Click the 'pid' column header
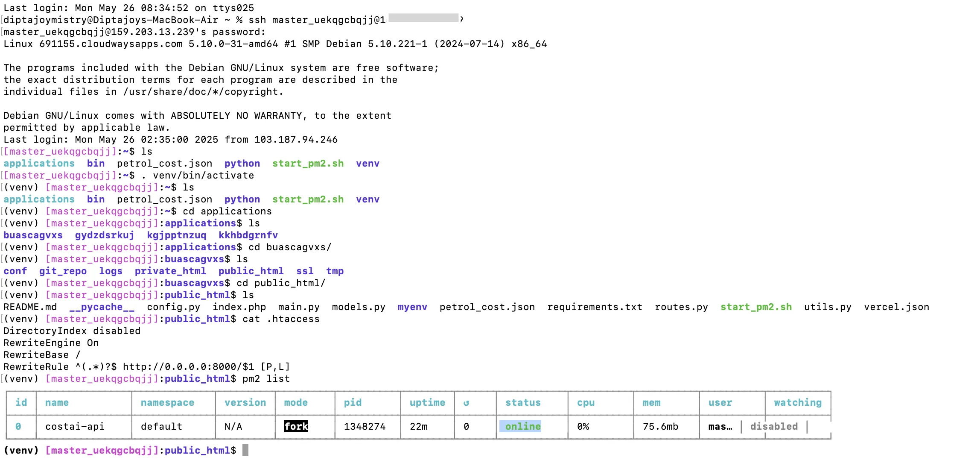Viewport: 980px width, 463px height. click(353, 403)
